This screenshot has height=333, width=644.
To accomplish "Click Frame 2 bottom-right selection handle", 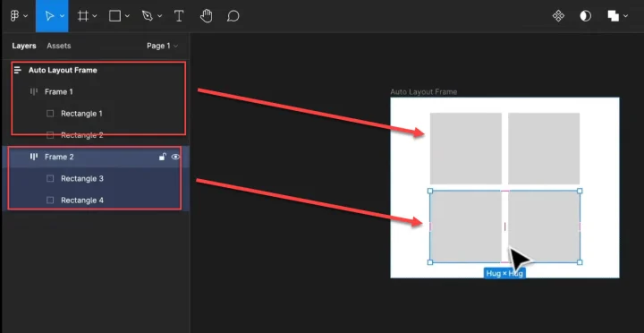I will (580, 262).
